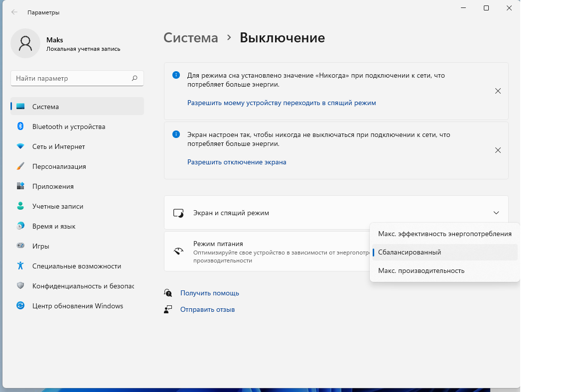Open Специальные возможности accessibility icon
Image resolution: width=574 pixels, height=392 pixels.
click(x=20, y=266)
